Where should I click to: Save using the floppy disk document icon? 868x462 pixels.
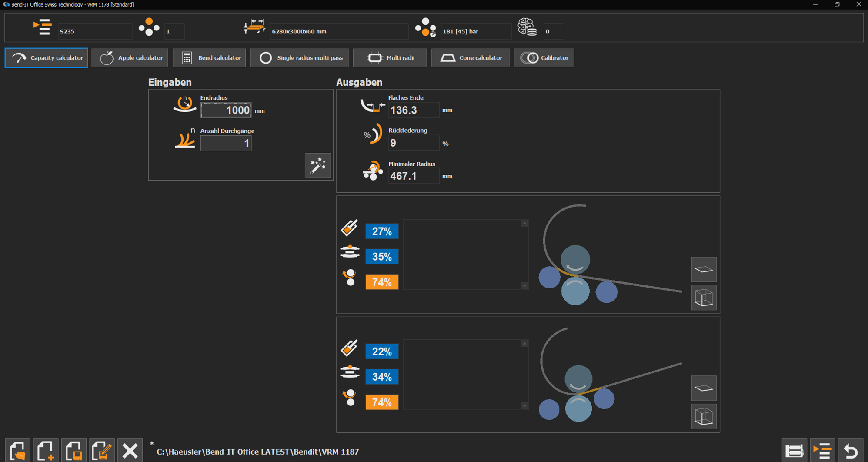click(x=74, y=451)
